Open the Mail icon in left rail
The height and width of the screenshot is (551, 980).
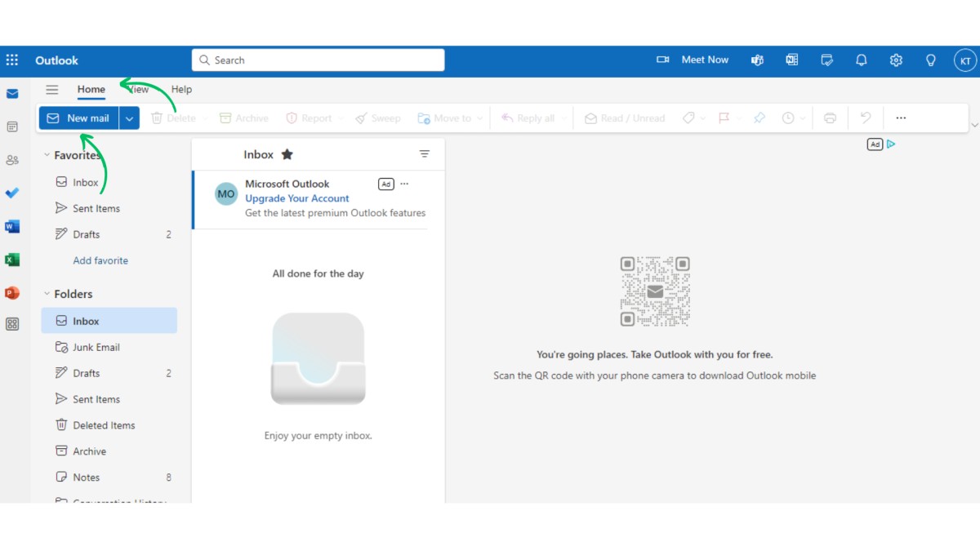[12, 94]
